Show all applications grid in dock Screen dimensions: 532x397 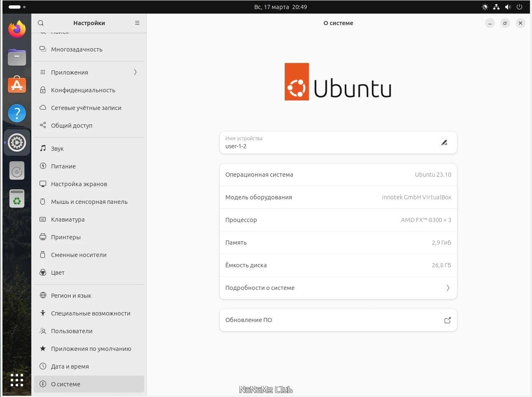click(x=17, y=380)
